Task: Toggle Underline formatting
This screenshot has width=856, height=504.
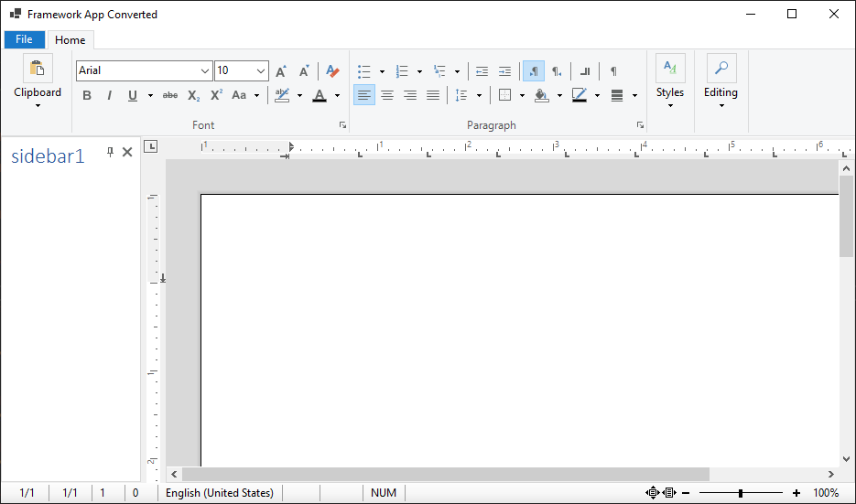Action: point(133,95)
